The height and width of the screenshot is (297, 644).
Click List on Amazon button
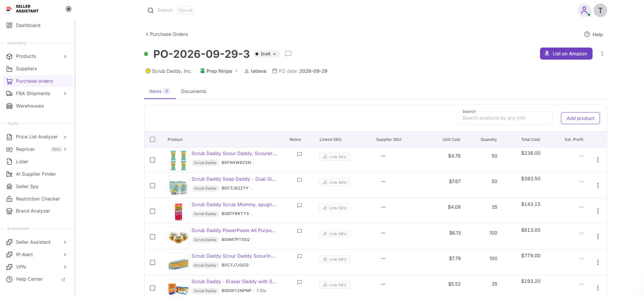pyautogui.click(x=566, y=54)
